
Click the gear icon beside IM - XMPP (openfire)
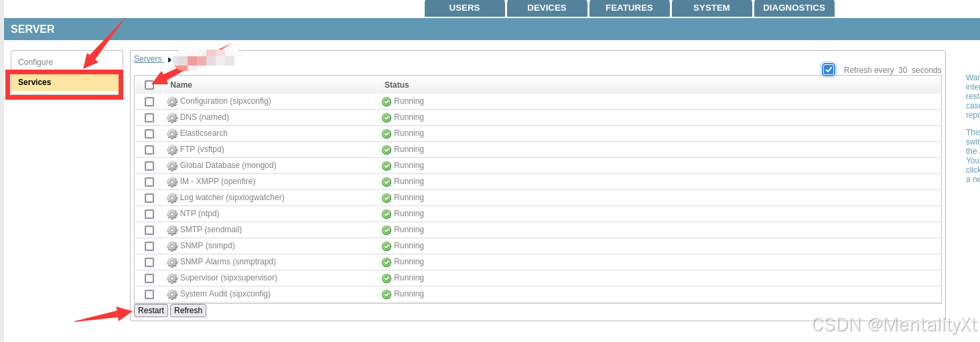(172, 182)
